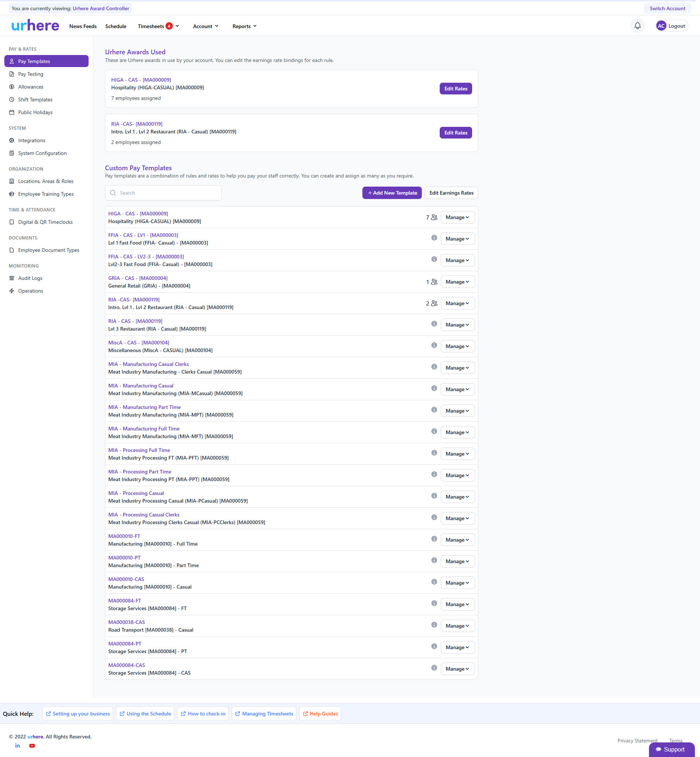Click info icon for FFIA - CAS - LV2-3 row
The width and height of the screenshot is (700, 757).
pyautogui.click(x=434, y=260)
